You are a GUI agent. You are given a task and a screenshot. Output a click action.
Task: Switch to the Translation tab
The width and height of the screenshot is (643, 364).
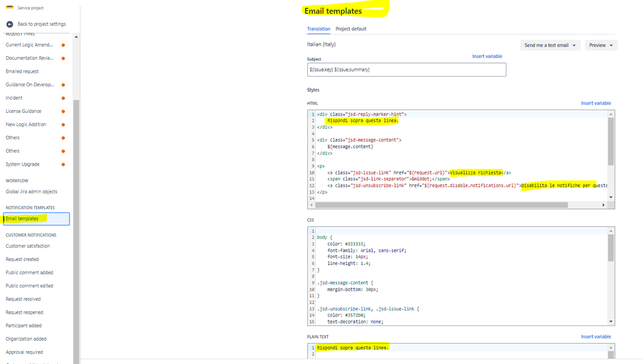319,29
